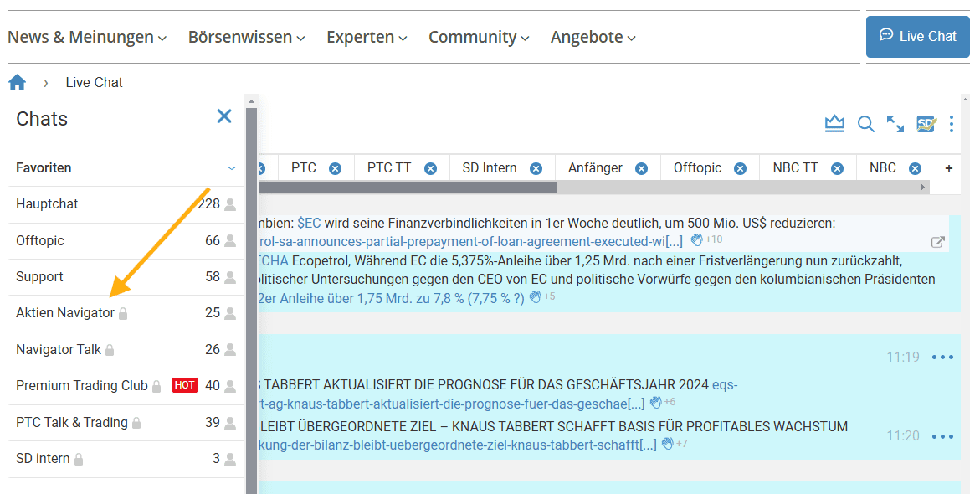This screenshot has width=980, height=494.
Task: Open the Community menu
Action: (x=479, y=37)
